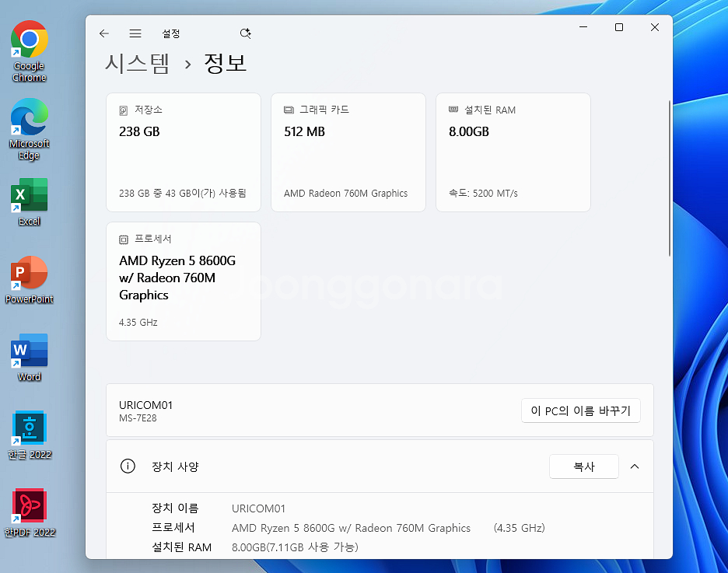
Task: Open the hamburger navigation menu
Action: click(x=135, y=33)
